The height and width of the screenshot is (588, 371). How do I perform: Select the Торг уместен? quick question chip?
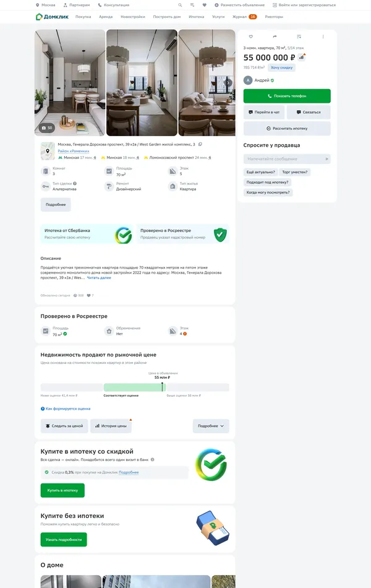pyautogui.click(x=294, y=172)
